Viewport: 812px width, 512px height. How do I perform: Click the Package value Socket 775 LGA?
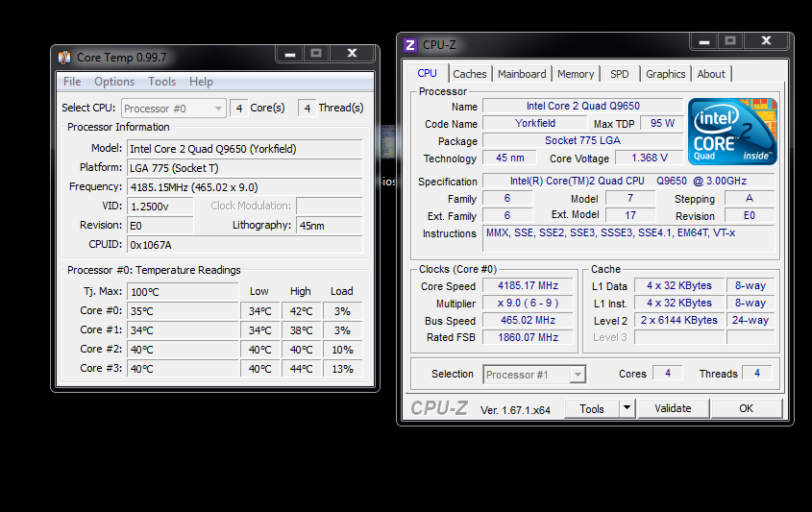pos(583,141)
